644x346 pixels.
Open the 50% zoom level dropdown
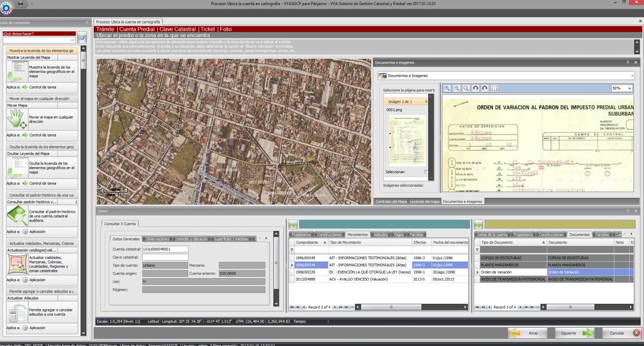point(629,89)
